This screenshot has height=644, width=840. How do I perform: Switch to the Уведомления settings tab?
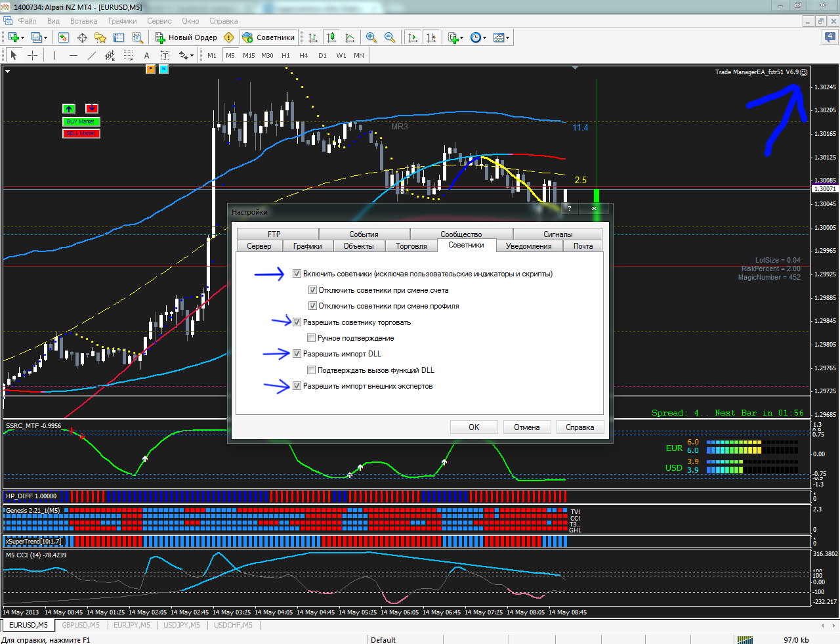pos(528,246)
